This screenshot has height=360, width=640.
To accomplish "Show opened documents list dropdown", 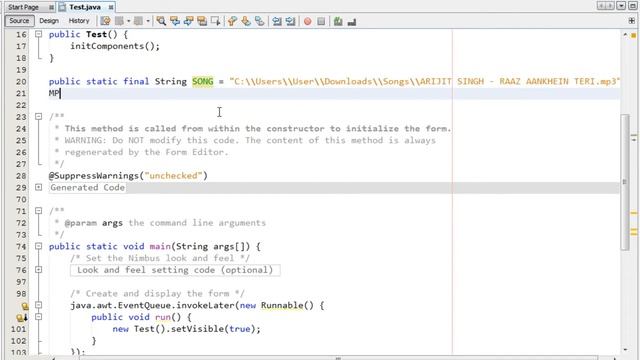I will point(621,6).
